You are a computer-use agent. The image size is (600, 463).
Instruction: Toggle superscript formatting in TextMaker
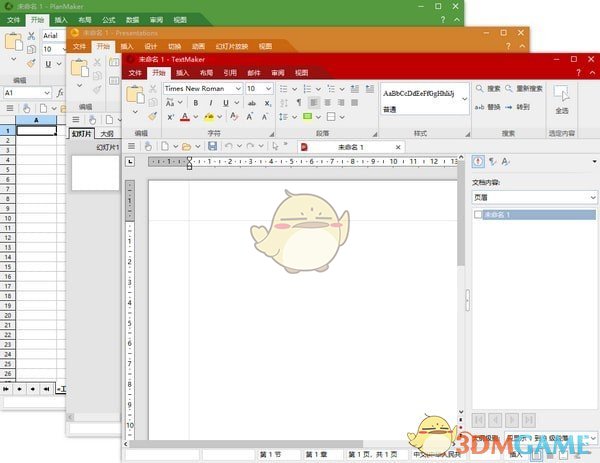click(171, 117)
